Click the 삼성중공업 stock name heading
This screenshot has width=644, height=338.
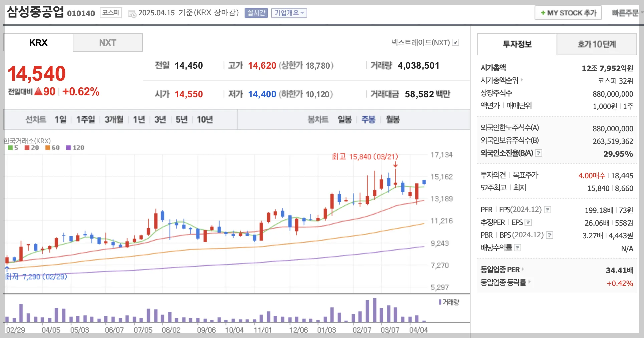tap(35, 12)
